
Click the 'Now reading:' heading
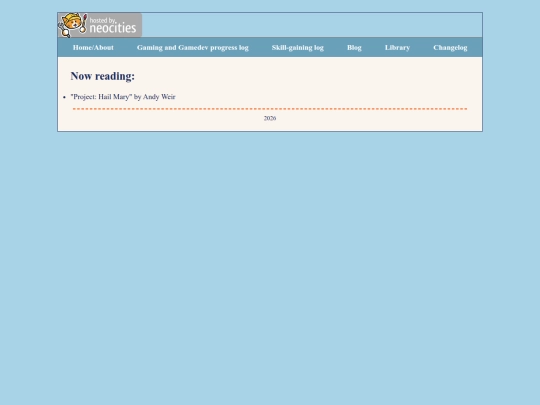pyautogui.click(x=103, y=76)
